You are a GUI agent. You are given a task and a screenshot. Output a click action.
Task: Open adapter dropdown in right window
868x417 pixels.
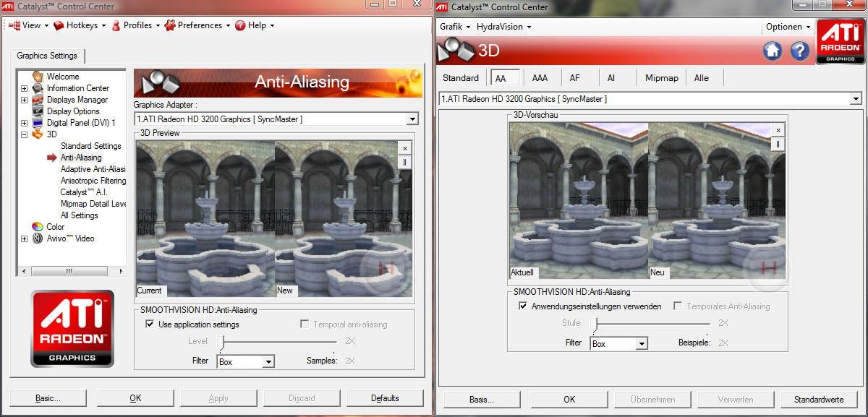[x=856, y=98]
